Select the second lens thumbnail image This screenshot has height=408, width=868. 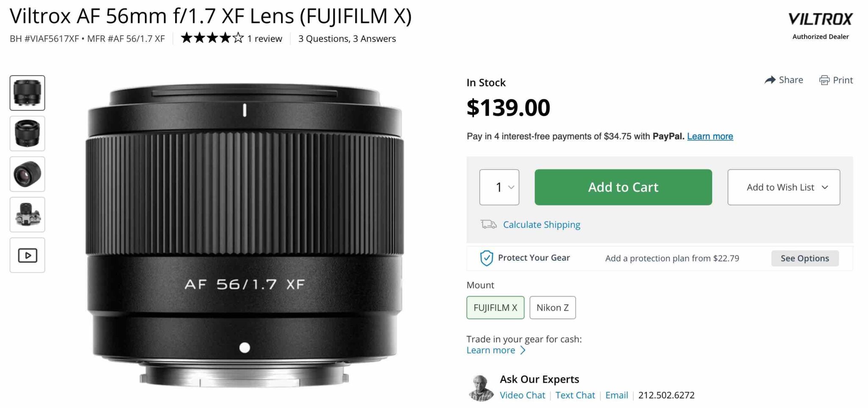tap(27, 133)
